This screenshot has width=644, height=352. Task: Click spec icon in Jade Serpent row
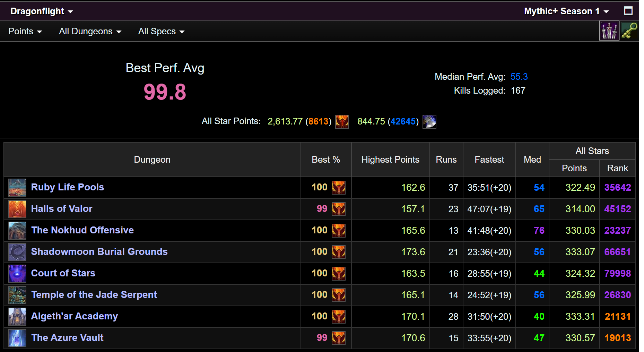click(x=339, y=295)
